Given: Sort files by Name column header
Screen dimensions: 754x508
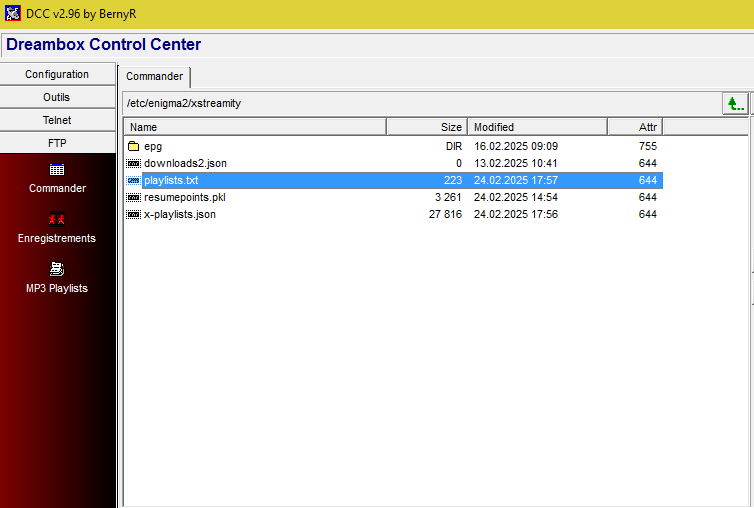Looking at the screenshot, I should pyautogui.click(x=255, y=127).
